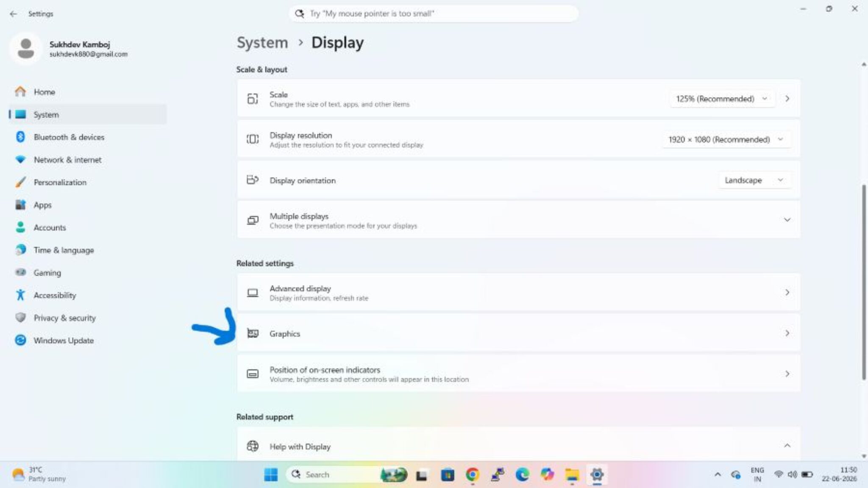Click the scrollbar down arrow
Screen dimensions: 868x488
coord(864,456)
